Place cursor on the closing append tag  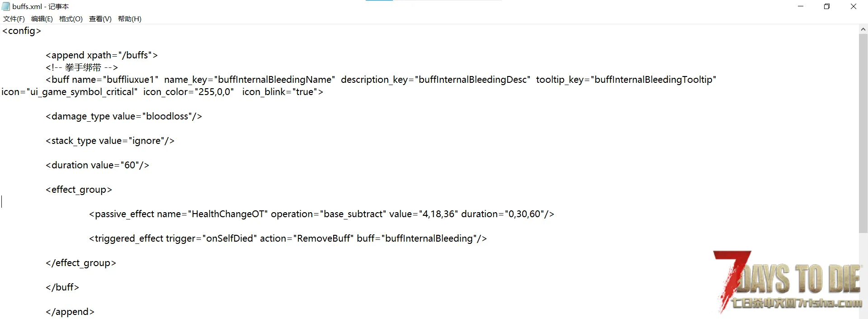point(70,312)
